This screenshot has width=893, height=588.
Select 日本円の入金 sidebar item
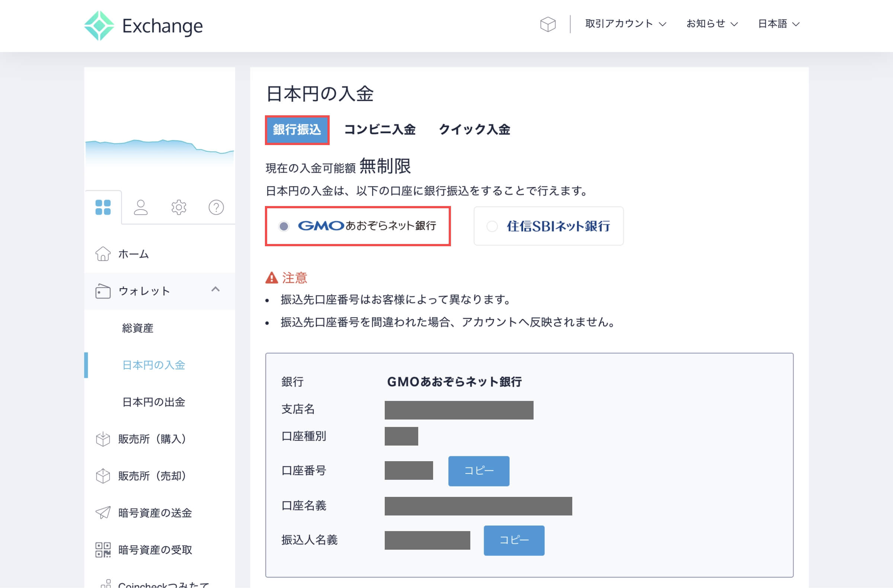click(154, 365)
